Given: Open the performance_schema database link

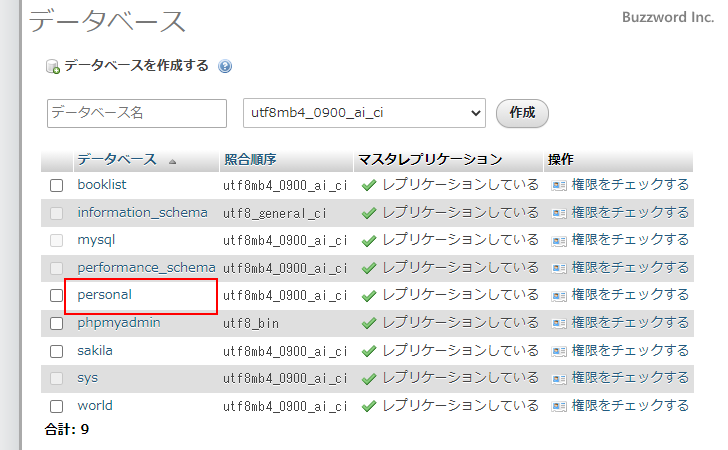Looking at the screenshot, I should pos(146,268).
